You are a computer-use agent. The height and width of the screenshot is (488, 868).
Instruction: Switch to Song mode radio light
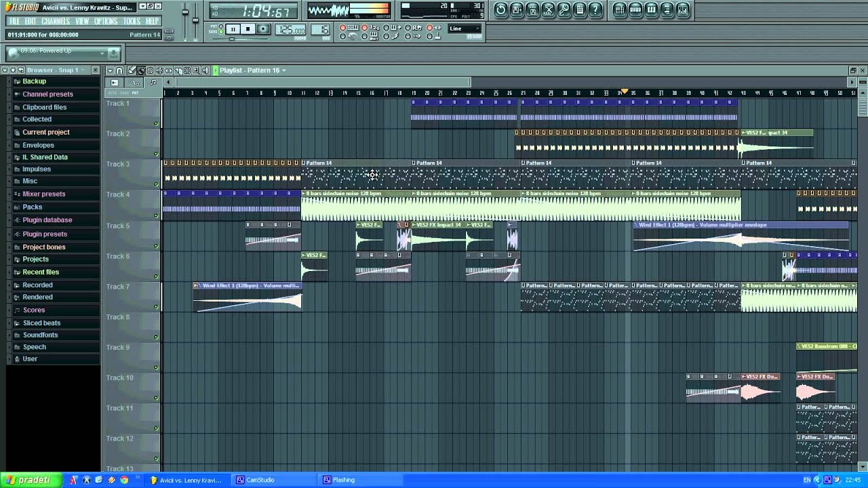coord(221,32)
